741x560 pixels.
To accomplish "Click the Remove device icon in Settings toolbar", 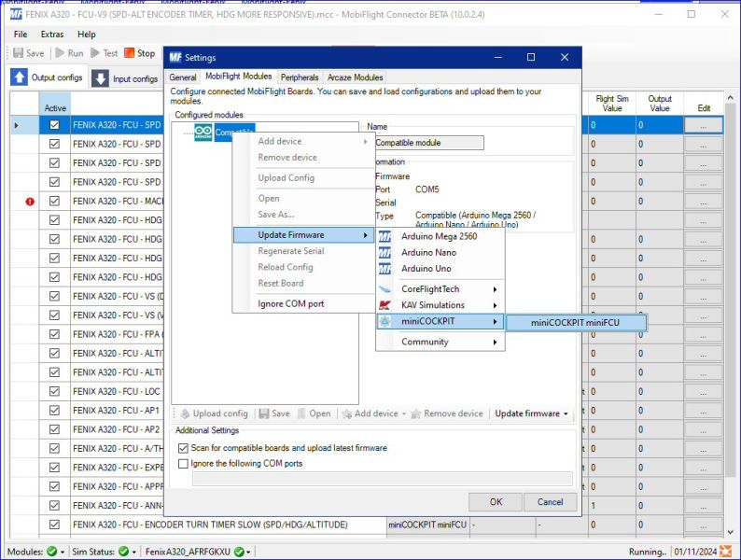I will click(416, 413).
